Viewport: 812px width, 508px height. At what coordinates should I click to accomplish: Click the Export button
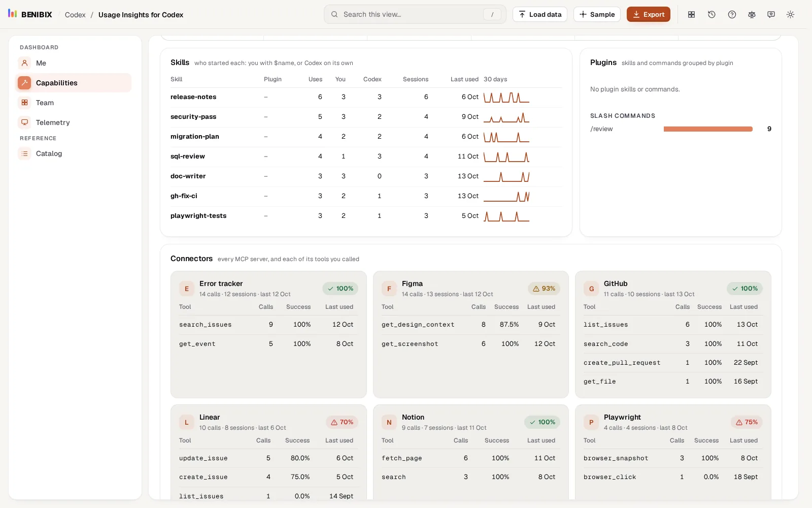coord(649,14)
